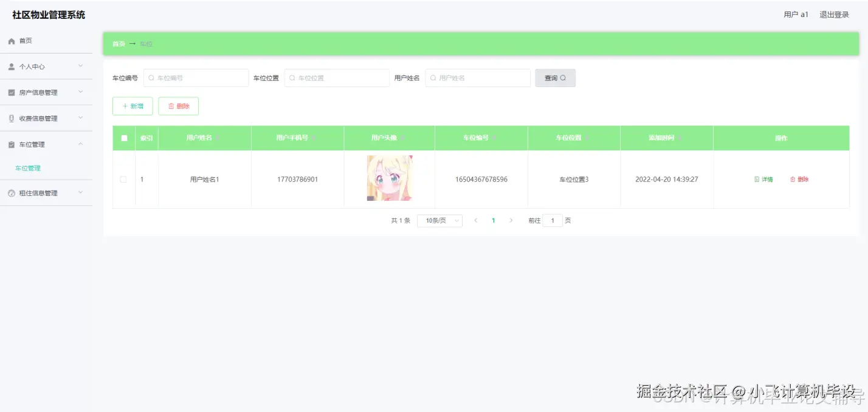The width and height of the screenshot is (868, 412).
Task: Collapse the 车位管理 menu chevron
Action: [x=81, y=144]
